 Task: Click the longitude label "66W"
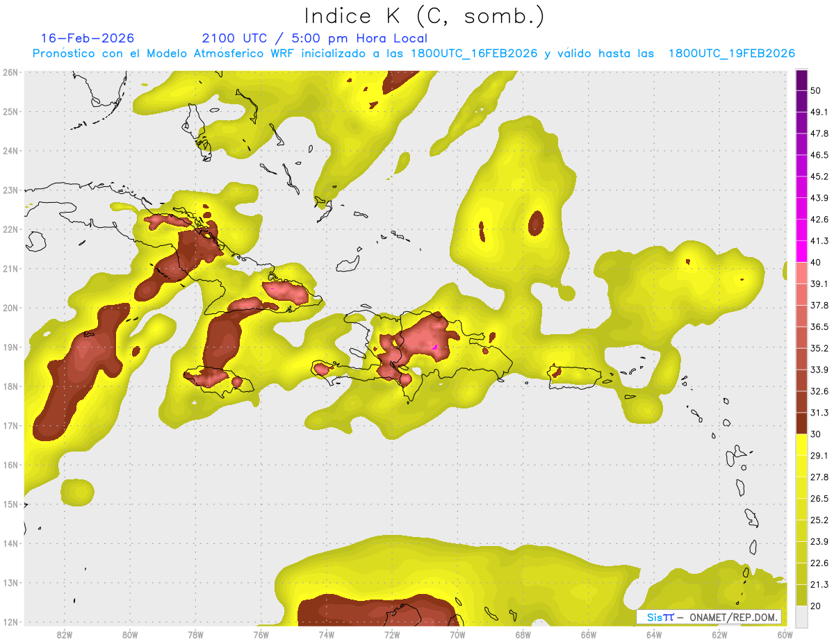point(589,634)
